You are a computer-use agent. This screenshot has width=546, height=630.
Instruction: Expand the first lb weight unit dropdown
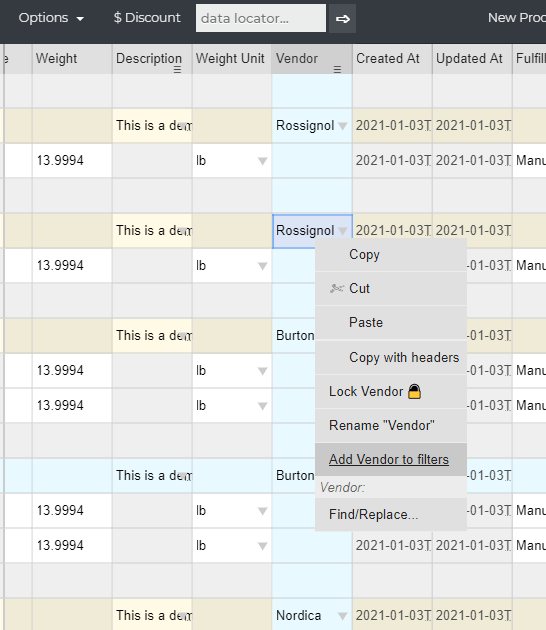[262, 161]
